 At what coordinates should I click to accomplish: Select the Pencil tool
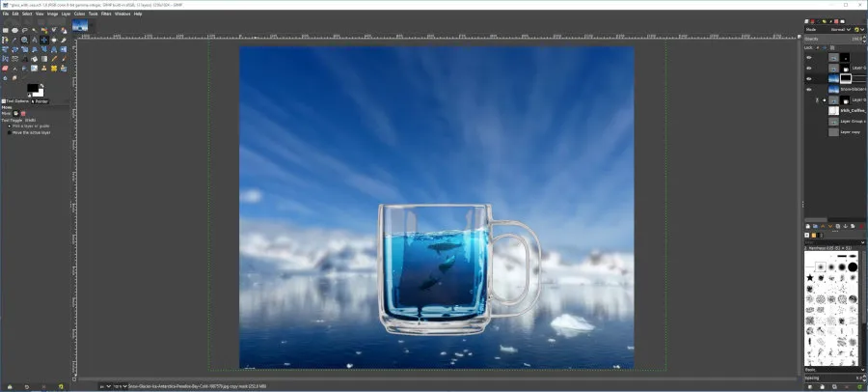pos(54,59)
